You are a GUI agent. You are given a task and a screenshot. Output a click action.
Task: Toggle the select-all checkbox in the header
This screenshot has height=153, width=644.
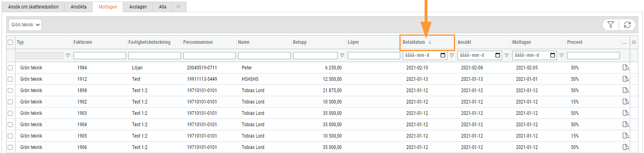(10, 42)
